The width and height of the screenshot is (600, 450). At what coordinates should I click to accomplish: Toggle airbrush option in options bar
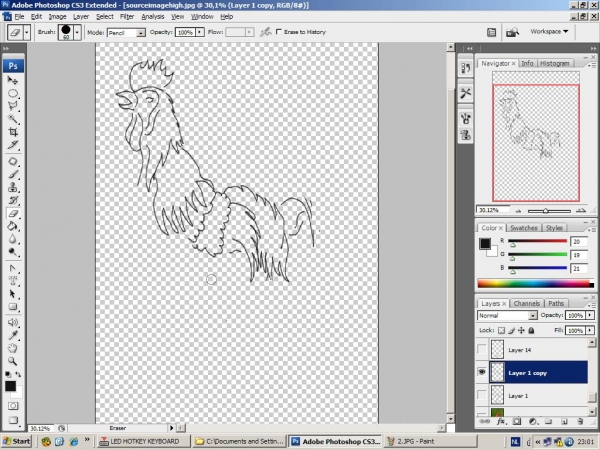[x=265, y=32]
